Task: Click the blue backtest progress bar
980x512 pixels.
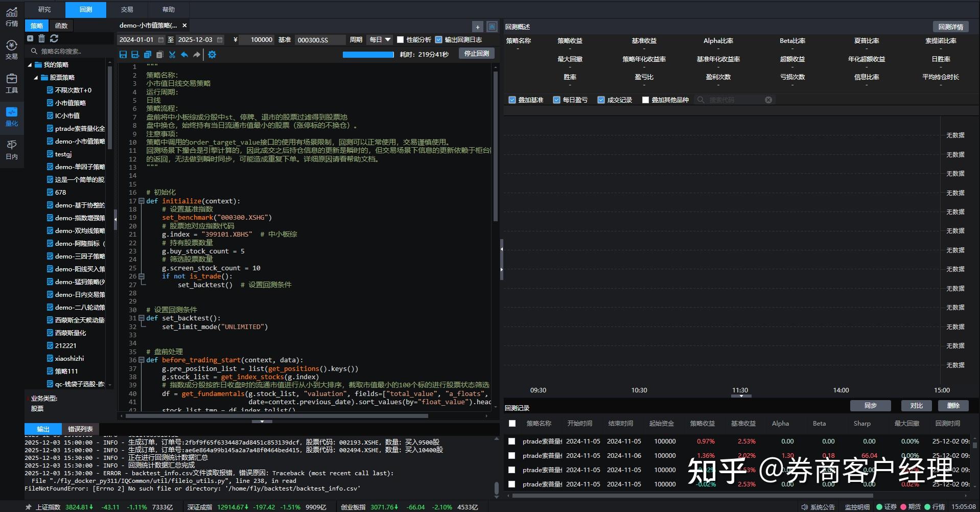Action: click(368, 54)
